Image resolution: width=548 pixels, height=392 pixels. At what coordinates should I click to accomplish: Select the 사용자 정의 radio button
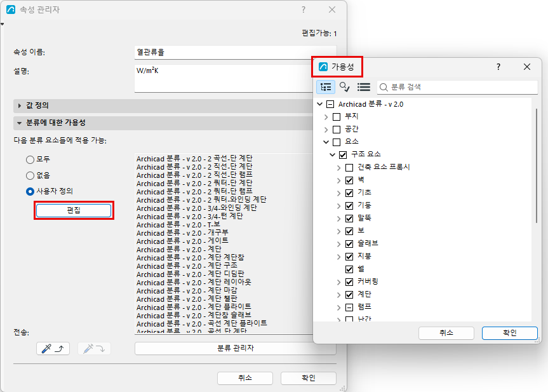tap(30, 192)
